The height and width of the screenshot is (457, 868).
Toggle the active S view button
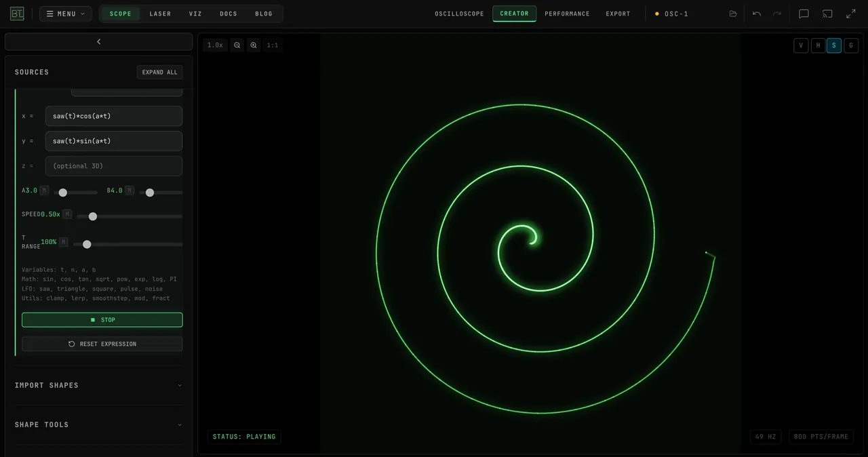[834, 45]
